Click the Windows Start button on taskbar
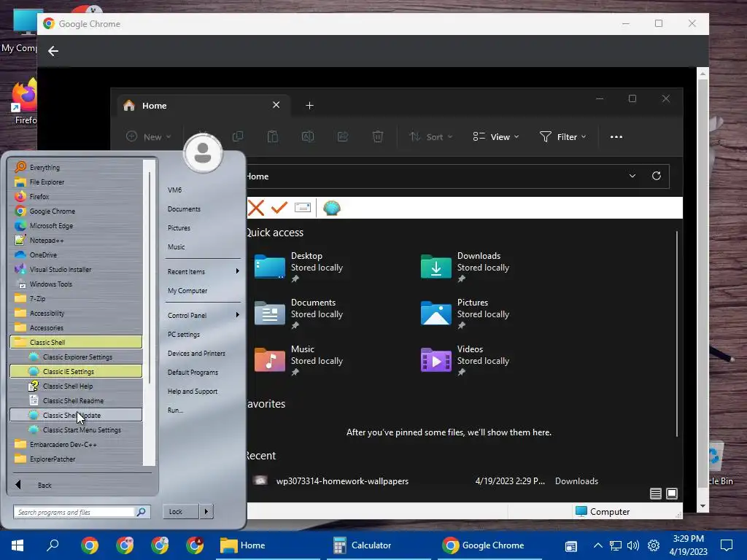 click(x=18, y=545)
